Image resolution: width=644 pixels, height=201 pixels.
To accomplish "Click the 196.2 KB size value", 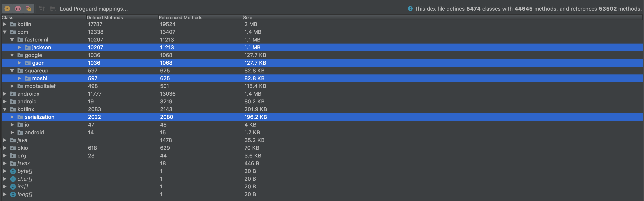I will coord(255,117).
